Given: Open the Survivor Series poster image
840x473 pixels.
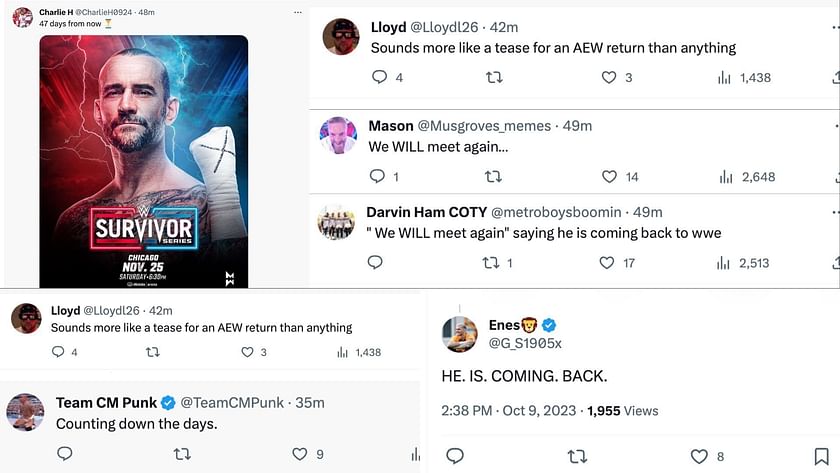Looking at the screenshot, I should click(x=144, y=161).
